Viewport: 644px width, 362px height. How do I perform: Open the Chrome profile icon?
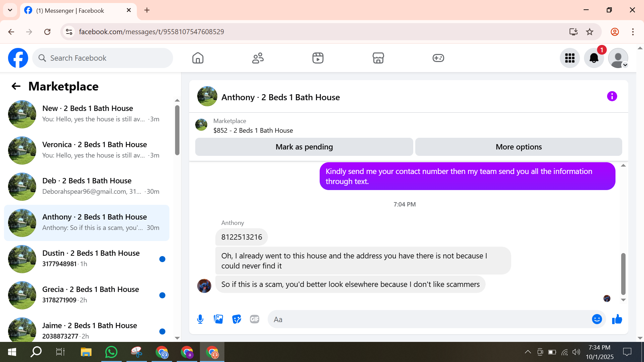(x=615, y=32)
